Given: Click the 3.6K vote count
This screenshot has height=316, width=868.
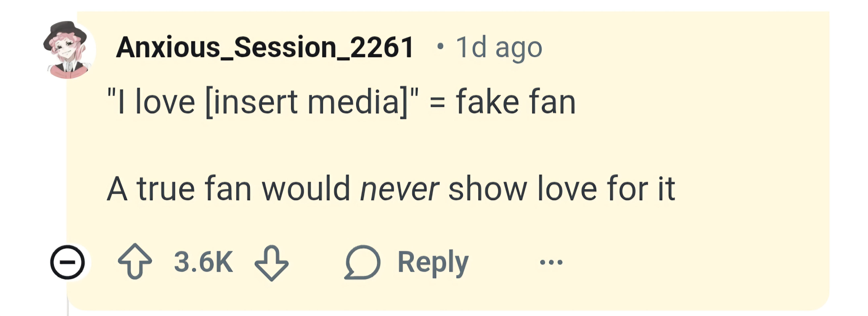Looking at the screenshot, I should (203, 262).
